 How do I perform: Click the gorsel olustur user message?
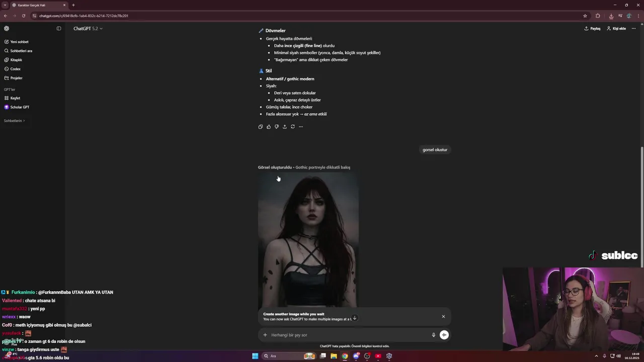pyautogui.click(x=435, y=150)
